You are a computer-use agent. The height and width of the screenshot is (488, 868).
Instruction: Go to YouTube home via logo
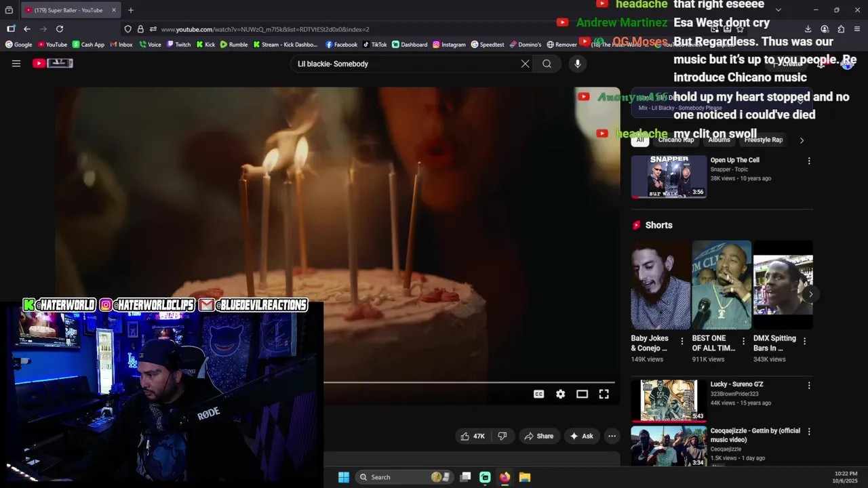(53, 63)
